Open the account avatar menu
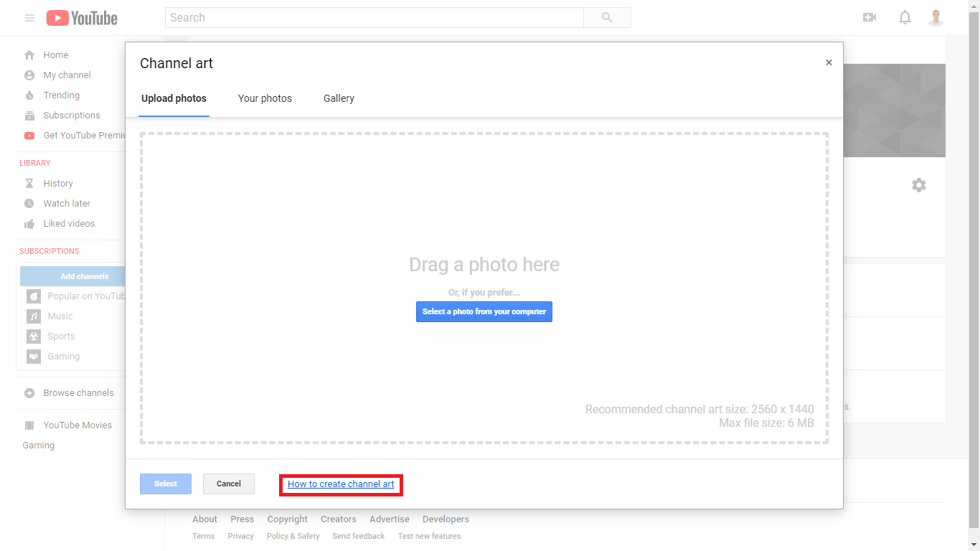 [936, 18]
